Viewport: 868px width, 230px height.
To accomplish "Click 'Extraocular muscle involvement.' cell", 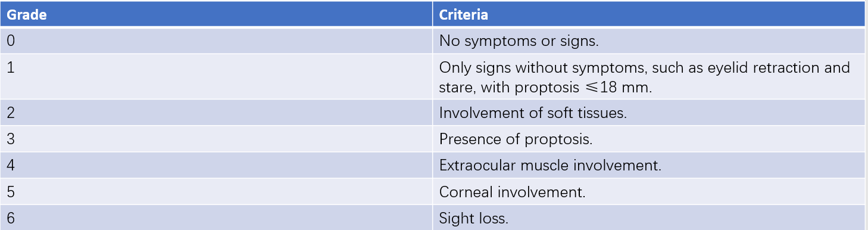I will (x=649, y=165).
